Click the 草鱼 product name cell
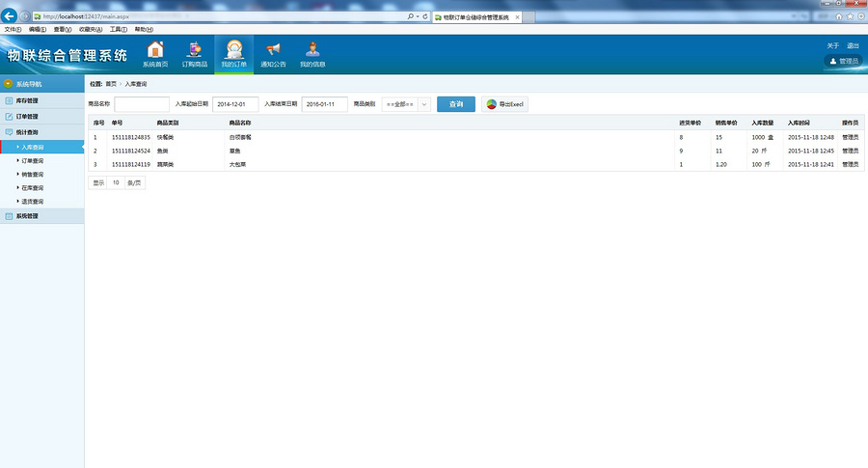The image size is (868, 468). click(234, 151)
